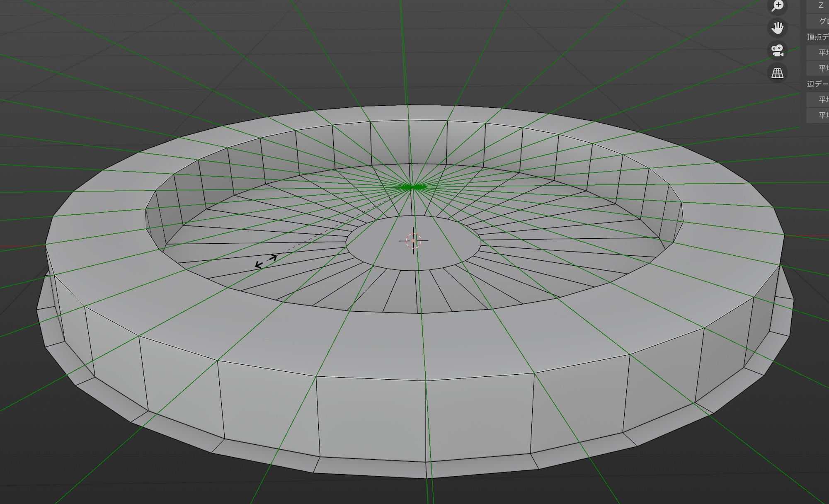Viewport: 829px width, 504px height.
Task: Click the pan view hand icon
Action: tap(777, 28)
